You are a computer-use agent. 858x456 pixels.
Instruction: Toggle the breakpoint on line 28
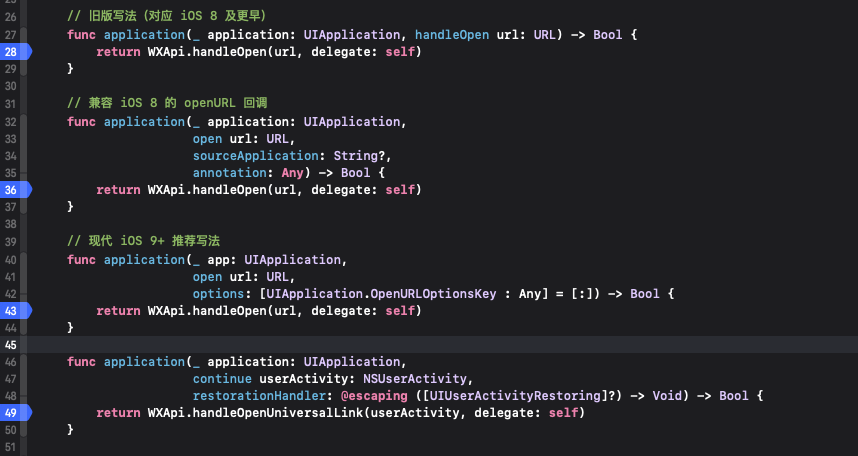click(15, 52)
